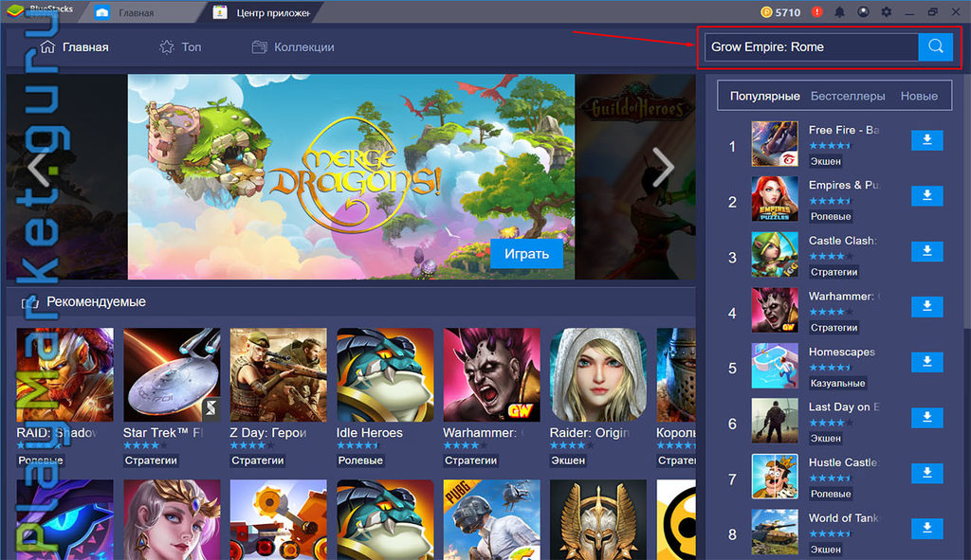Viewport: 971px width, 560px height.
Task: Show the next banner with right arrow
Action: (x=663, y=167)
